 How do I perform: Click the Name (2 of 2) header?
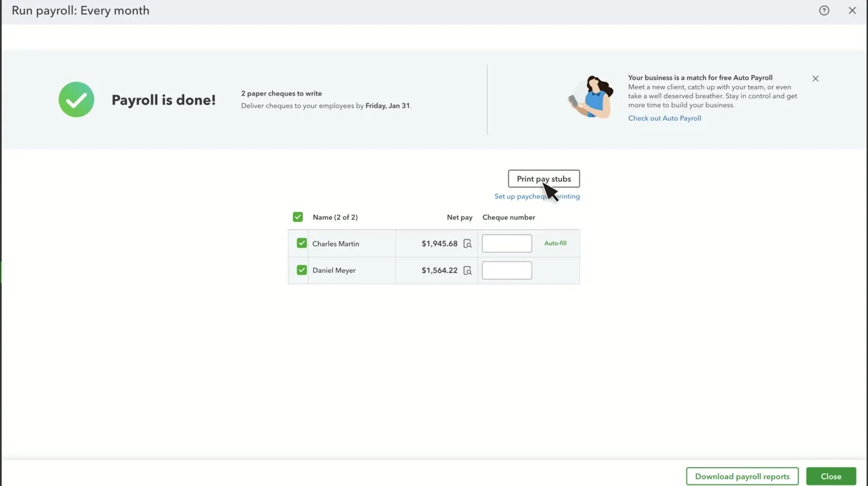click(335, 217)
